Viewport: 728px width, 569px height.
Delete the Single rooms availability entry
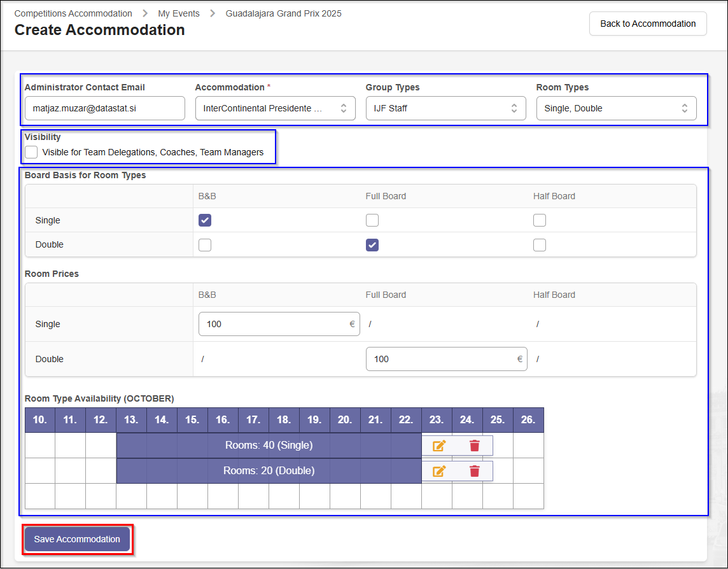coord(474,446)
